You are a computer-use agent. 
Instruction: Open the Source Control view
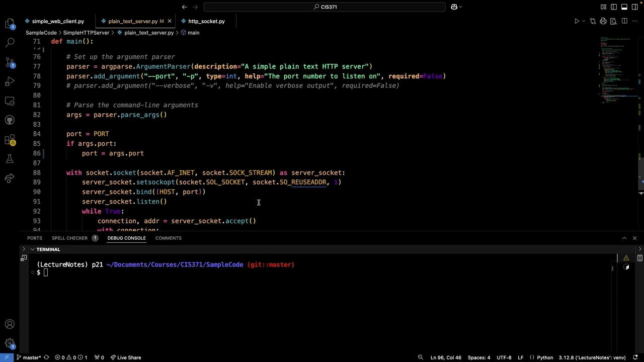click(10, 62)
